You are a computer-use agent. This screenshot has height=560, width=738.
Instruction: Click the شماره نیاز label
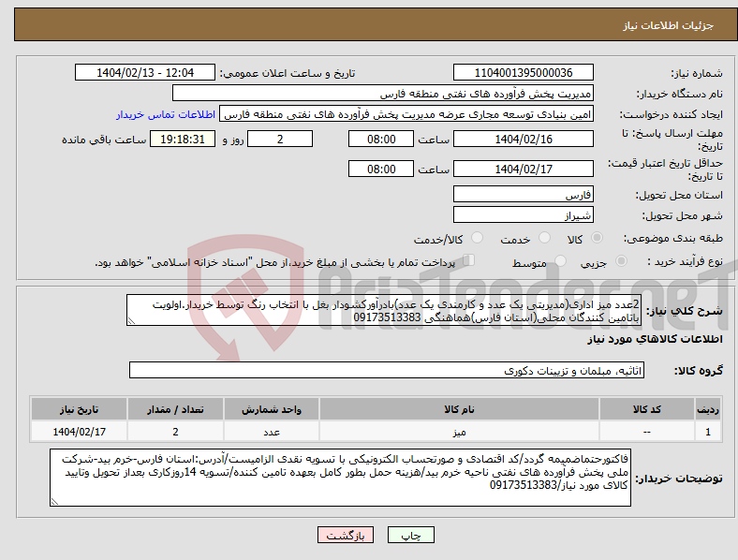tap(697, 73)
